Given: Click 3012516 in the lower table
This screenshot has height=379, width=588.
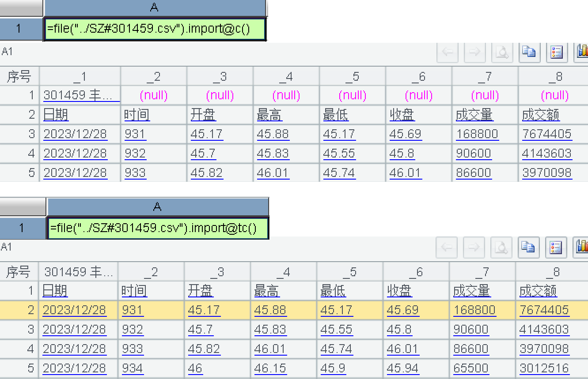Looking at the screenshot, I should pyautogui.click(x=544, y=368).
